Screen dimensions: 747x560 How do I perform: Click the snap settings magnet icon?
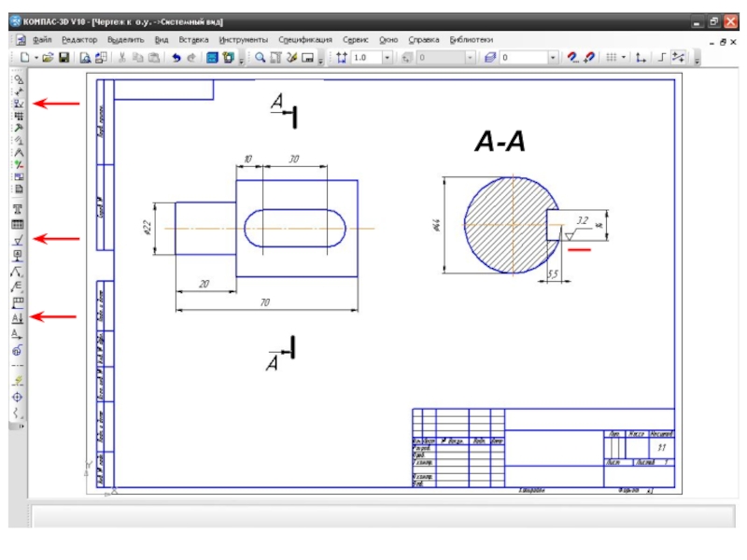[573, 58]
